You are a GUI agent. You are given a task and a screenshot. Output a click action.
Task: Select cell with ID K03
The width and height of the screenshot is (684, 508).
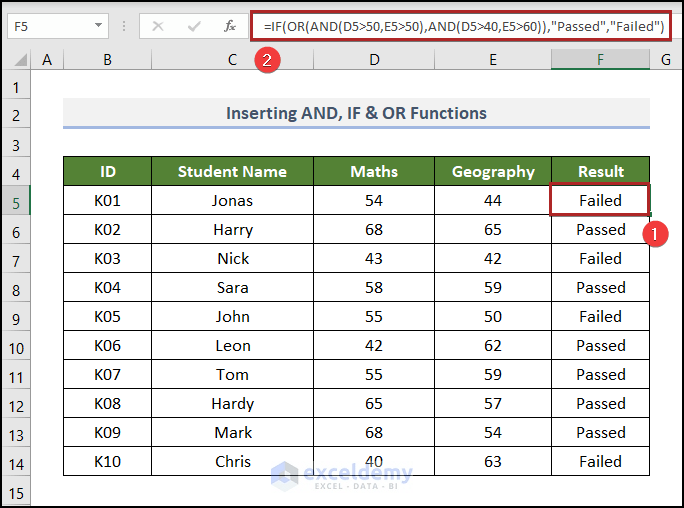[107, 259]
